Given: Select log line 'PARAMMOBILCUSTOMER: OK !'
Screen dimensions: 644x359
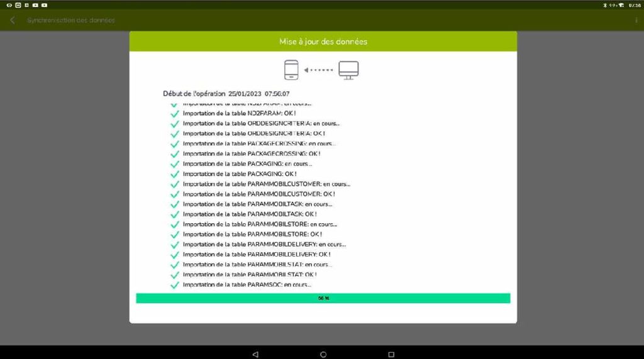Looking at the screenshot, I should [258, 194].
